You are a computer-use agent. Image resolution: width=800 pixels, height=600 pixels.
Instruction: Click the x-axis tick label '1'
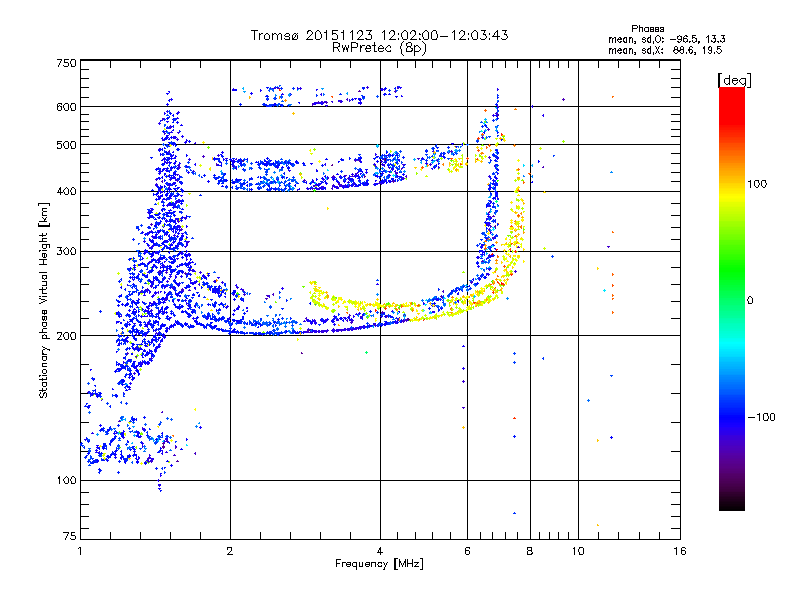point(80,551)
